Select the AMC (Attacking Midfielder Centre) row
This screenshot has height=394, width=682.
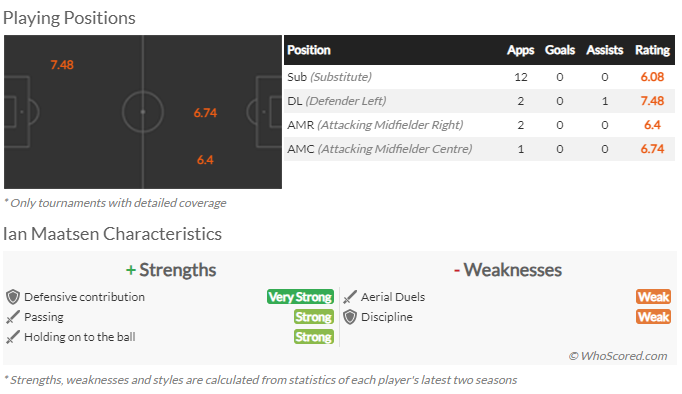479,149
